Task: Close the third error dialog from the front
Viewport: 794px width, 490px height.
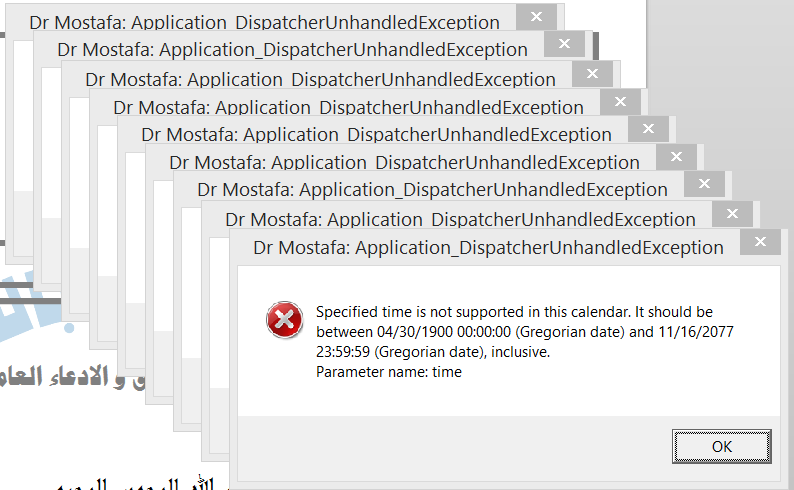Action: pyautogui.click(x=709, y=184)
